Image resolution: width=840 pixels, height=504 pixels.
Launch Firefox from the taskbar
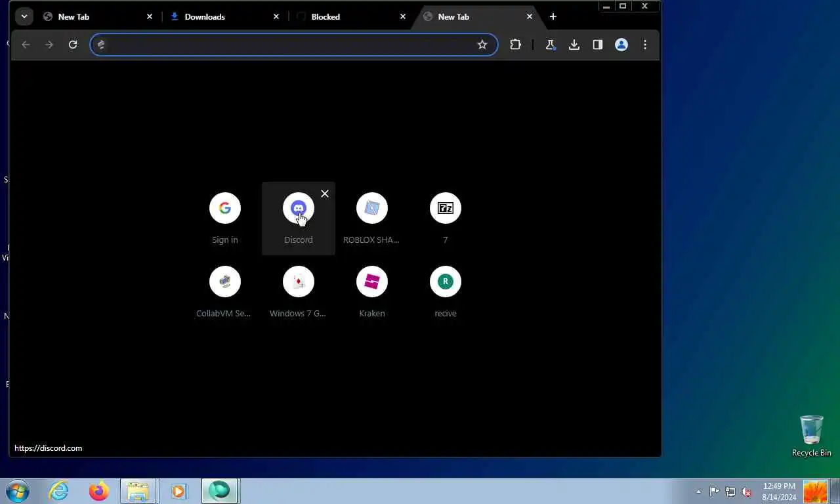tap(99, 491)
